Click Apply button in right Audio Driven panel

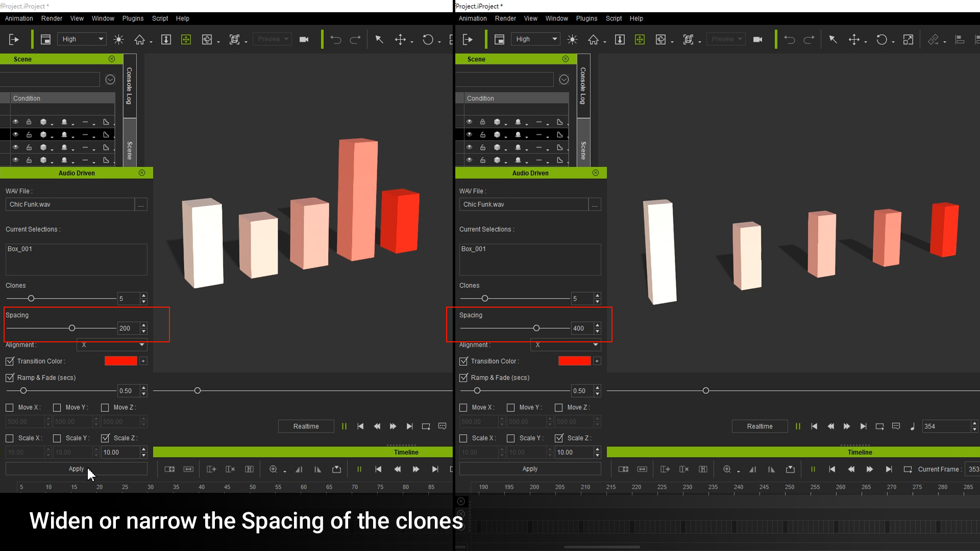tap(530, 469)
